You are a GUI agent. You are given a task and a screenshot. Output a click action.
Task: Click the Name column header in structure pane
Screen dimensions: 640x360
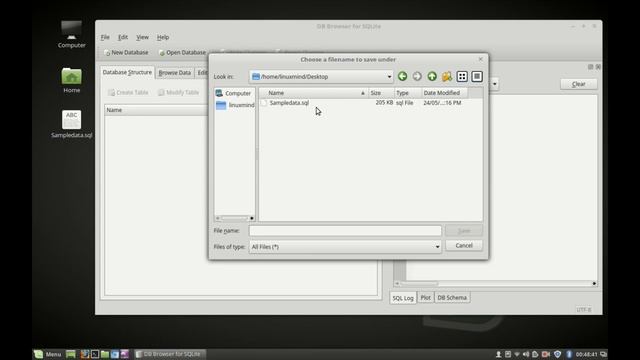click(156, 110)
